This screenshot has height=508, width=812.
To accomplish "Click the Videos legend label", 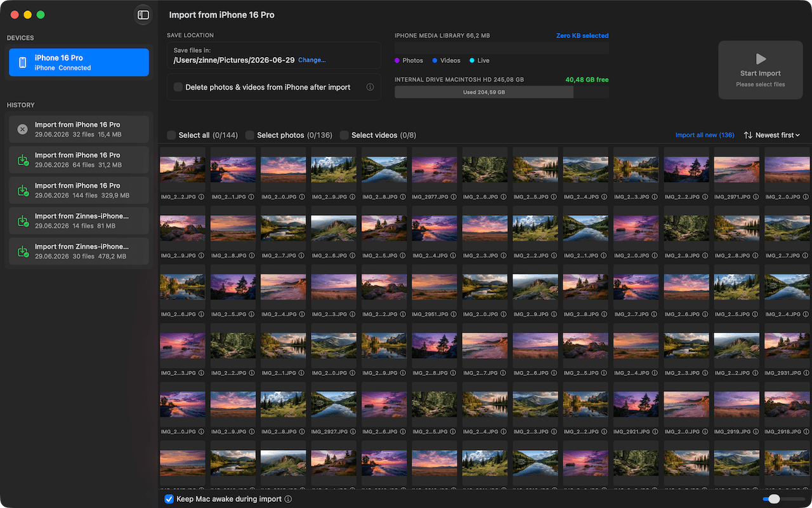I will pyautogui.click(x=450, y=60).
